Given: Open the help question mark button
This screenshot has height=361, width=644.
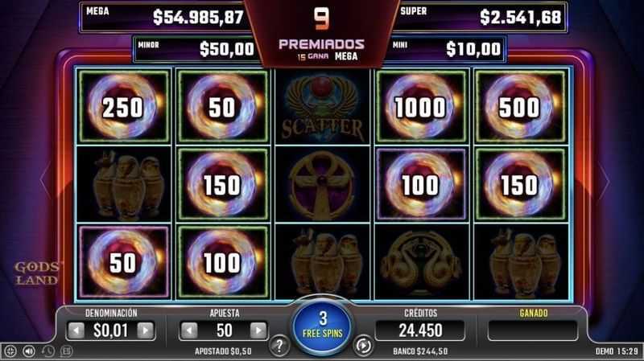Looking at the screenshot, I should coord(279,347).
